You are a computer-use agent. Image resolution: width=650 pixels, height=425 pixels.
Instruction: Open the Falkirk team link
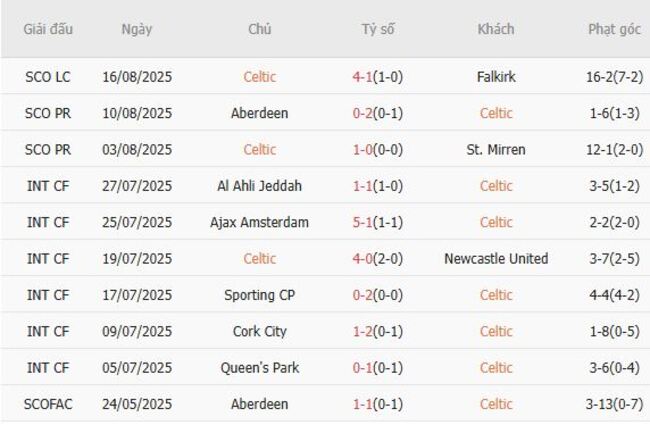(x=496, y=77)
